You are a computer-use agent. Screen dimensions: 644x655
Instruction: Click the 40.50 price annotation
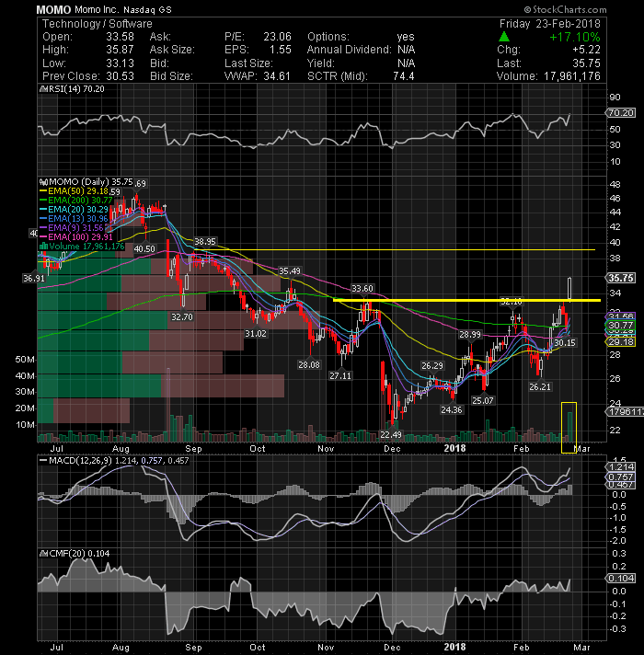click(144, 249)
